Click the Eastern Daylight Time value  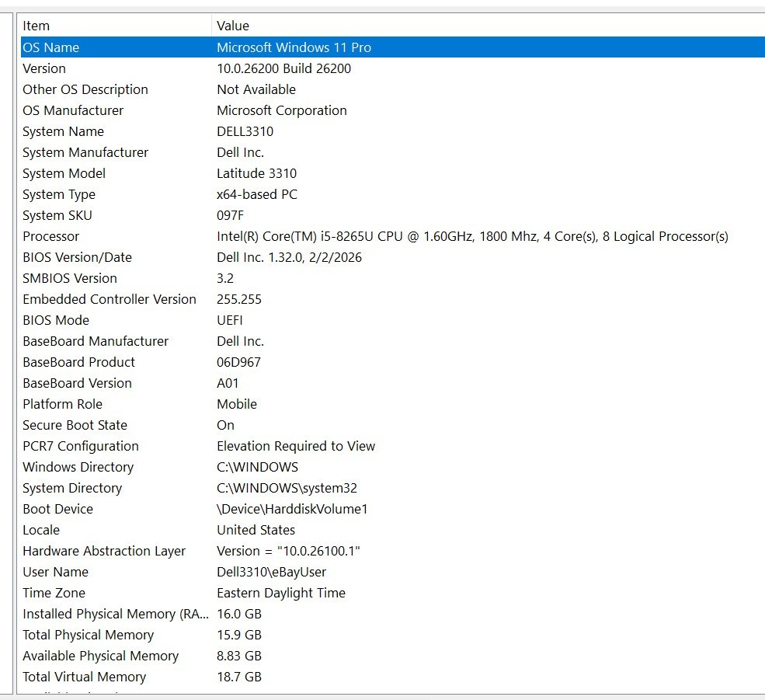(x=281, y=593)
